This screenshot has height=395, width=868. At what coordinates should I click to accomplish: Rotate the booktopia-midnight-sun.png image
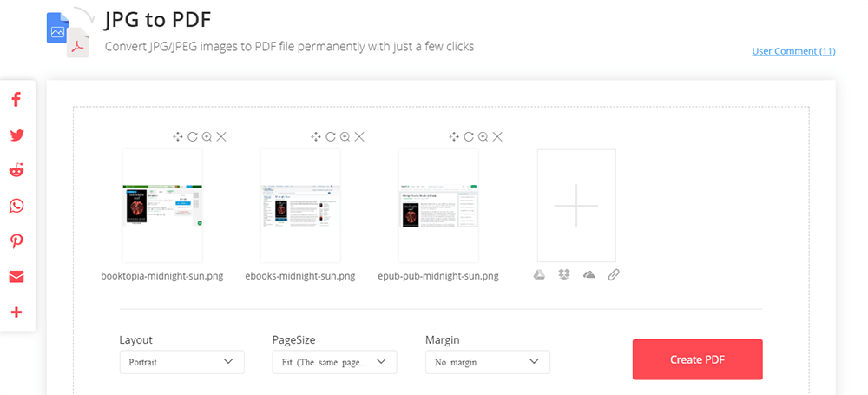(192, 136)
